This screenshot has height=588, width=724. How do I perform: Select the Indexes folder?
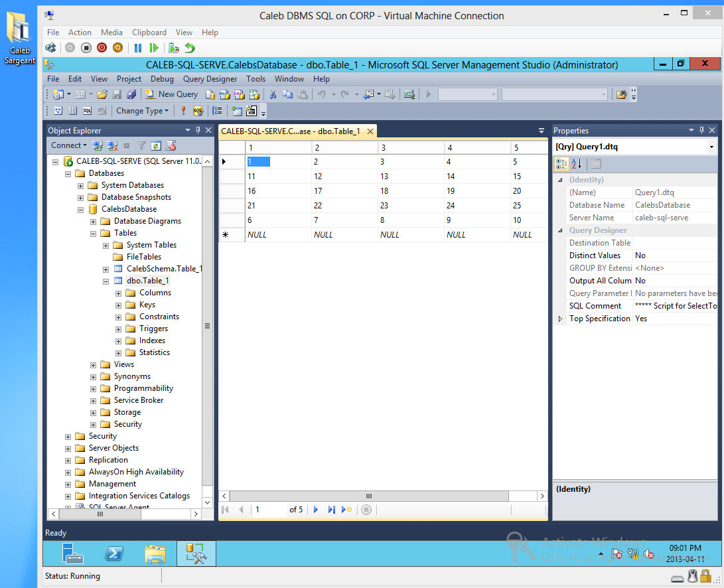(153, 340)
